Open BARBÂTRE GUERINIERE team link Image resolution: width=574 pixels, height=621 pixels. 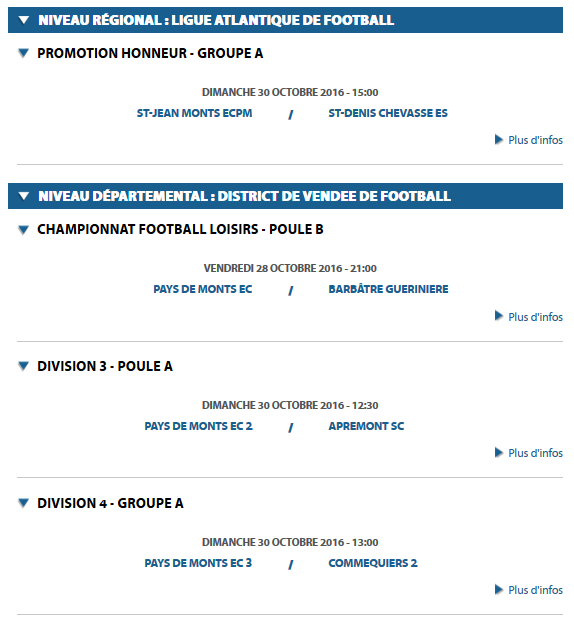point(388,289)
